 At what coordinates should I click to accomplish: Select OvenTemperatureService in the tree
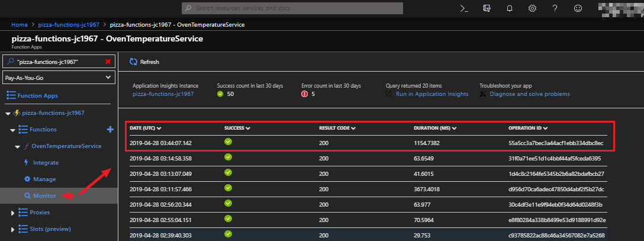coord(66,146)
